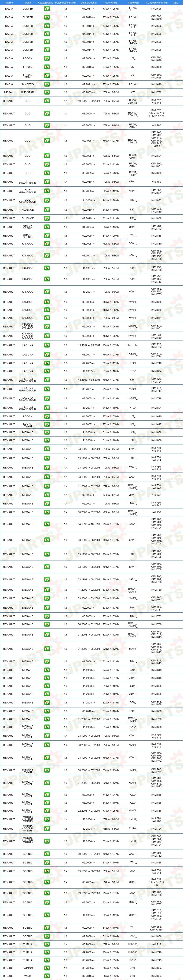183x980 pixels.
Task: Click the fuel icon in DACIA LOGAN MCV row
Action: (x=47, y=76)
